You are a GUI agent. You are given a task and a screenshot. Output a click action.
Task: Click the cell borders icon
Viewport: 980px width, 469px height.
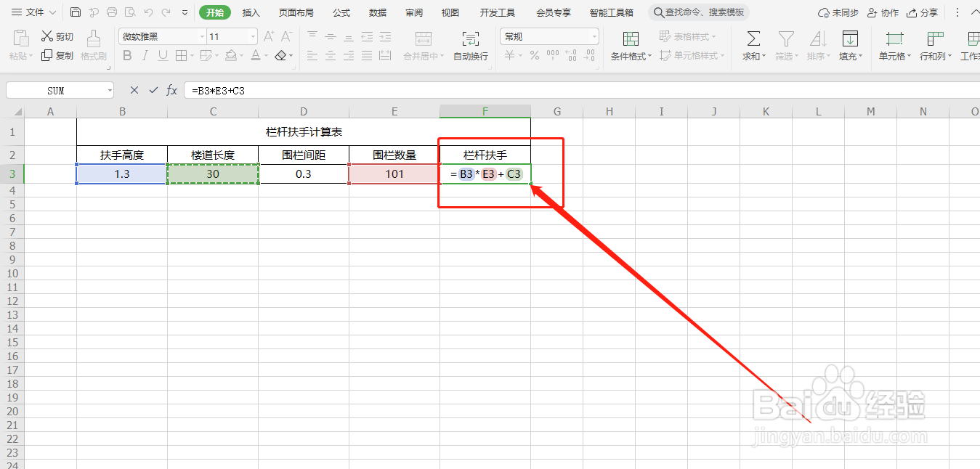[179, 55]
